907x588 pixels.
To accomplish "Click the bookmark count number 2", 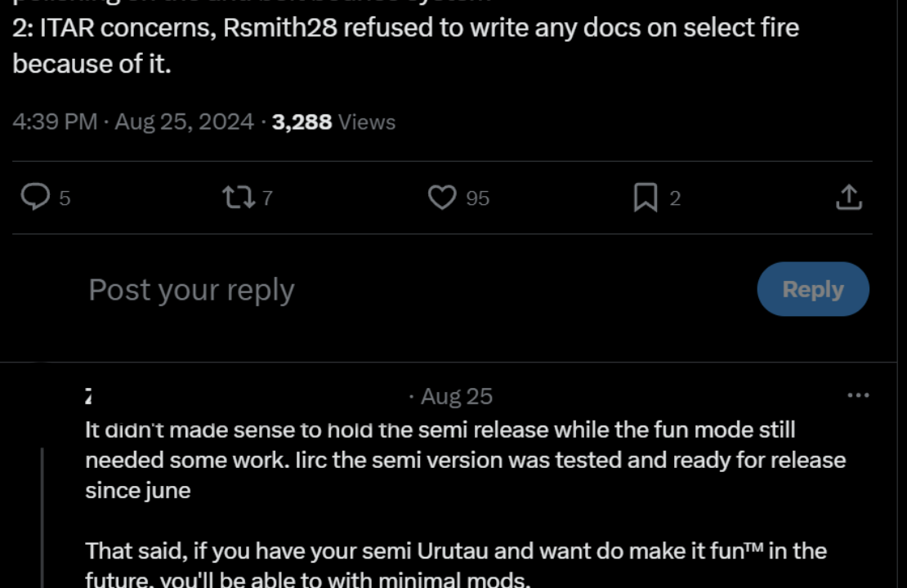I will point(675,198).
